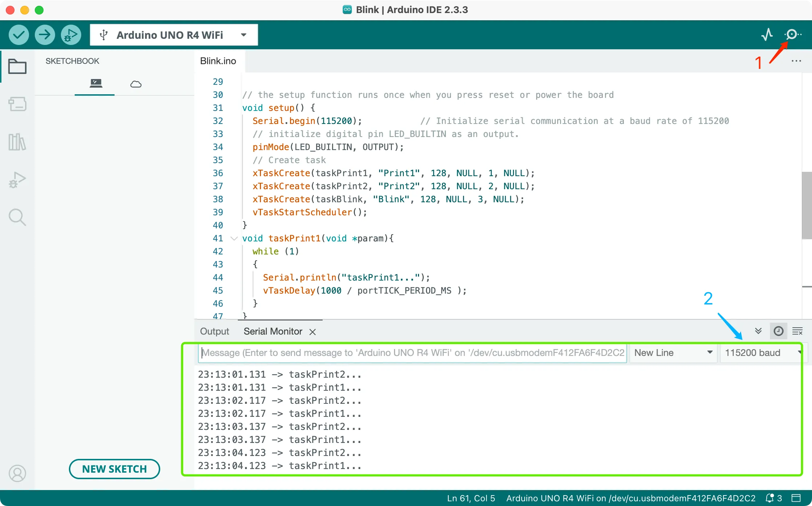Select the Serial Monitor tab
Image resolution: width=812 pixels, height=506 pixels.
click(x=273, y=331)
